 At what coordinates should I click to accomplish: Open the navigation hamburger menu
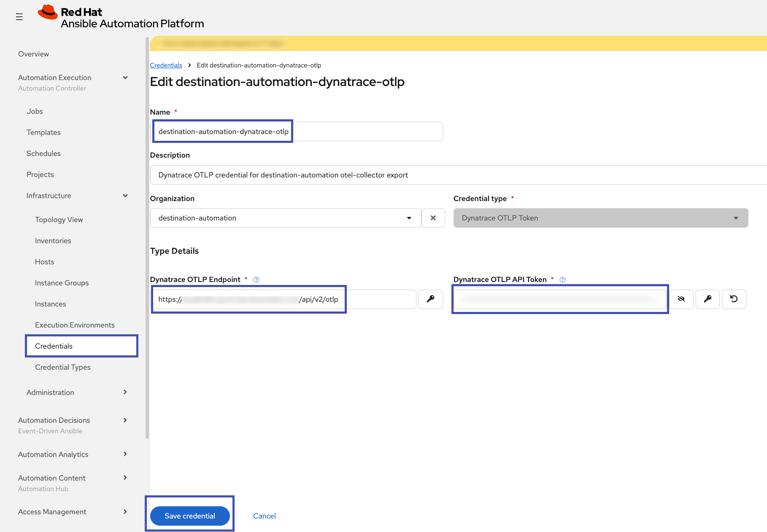pyautogui.click(x=19, y=16)
